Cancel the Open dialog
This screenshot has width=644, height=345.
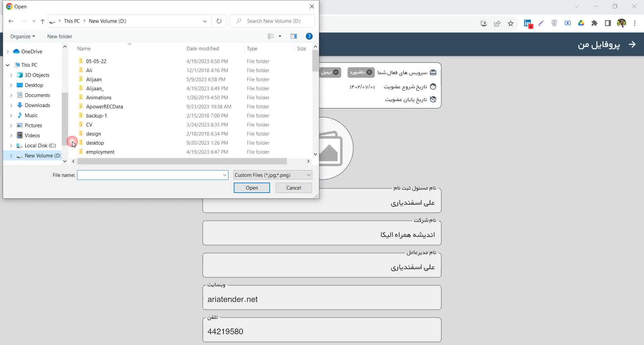point(293,188)
